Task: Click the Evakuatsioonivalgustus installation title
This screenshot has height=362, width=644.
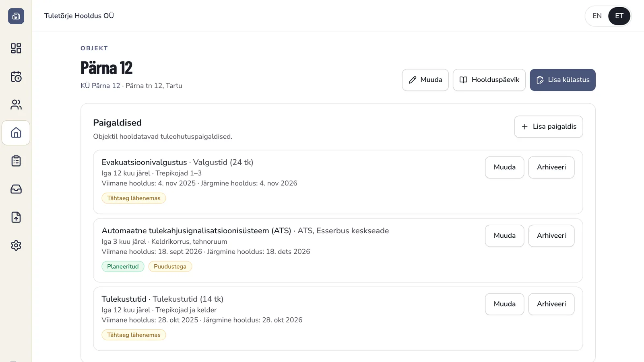Action: (x=144, y=162)
